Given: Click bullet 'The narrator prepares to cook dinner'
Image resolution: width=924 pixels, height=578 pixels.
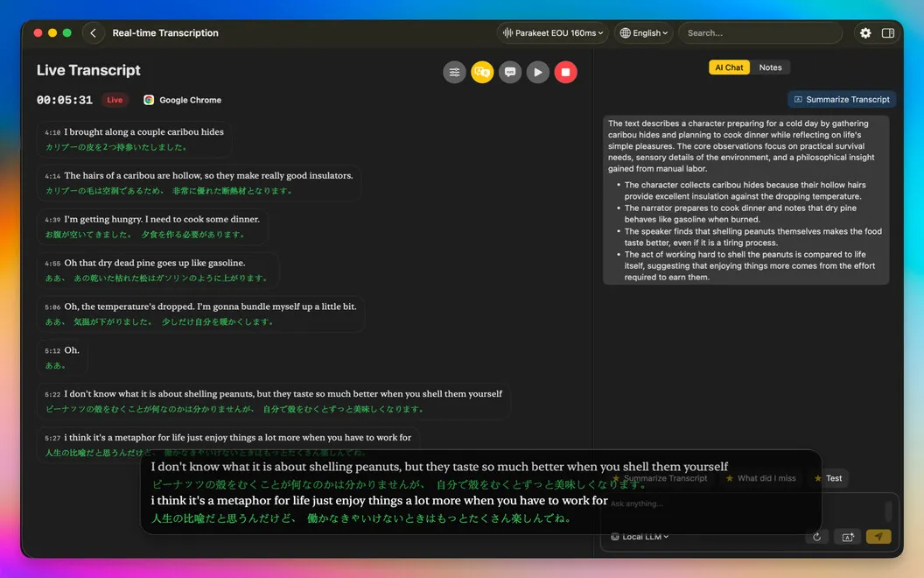Looking at the screenshot, I should point(741,214).
